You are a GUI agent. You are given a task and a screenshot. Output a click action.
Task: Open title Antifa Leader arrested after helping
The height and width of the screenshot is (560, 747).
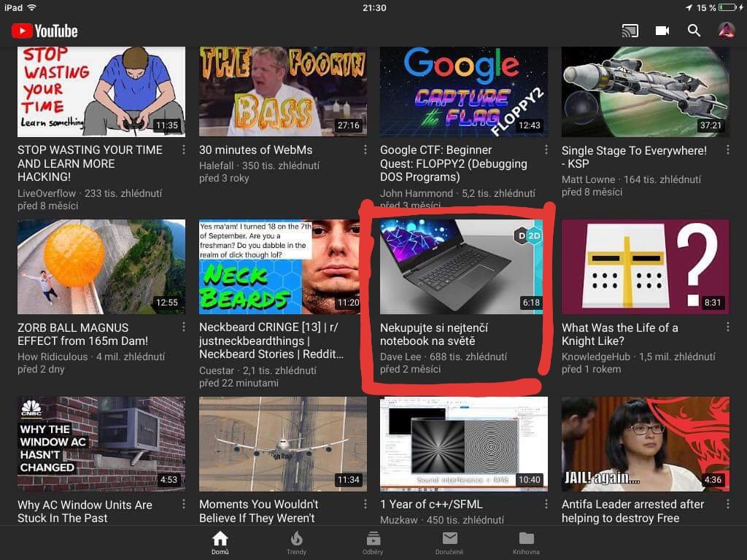(632, 511)
